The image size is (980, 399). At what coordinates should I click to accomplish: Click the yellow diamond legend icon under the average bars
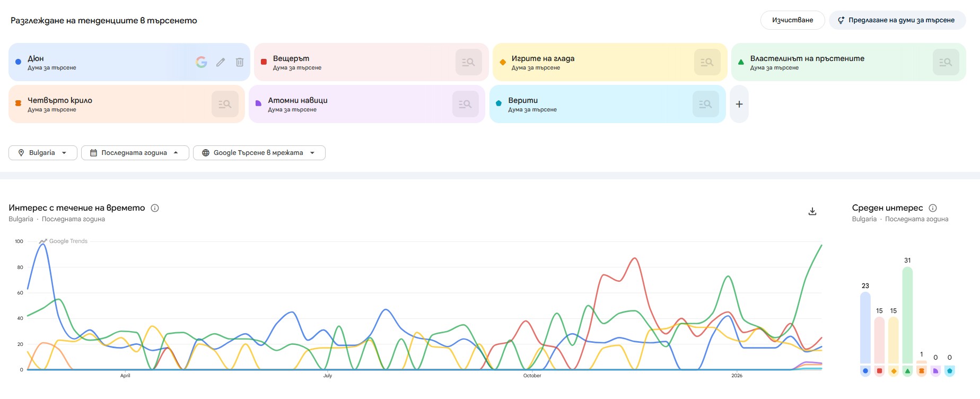[894, 371]
